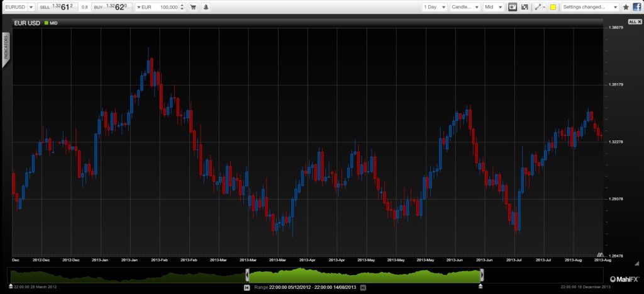Open the Candle chart type dropdown
The image size is (644, 294).
point(465,7)
